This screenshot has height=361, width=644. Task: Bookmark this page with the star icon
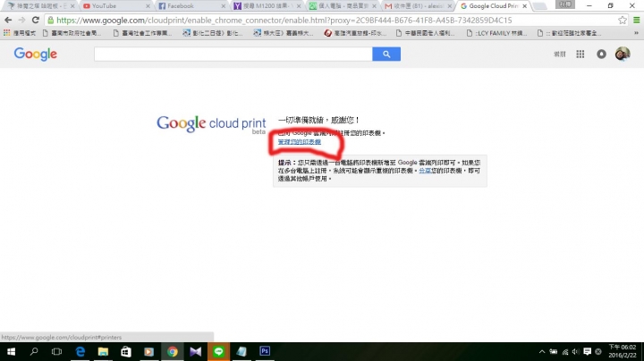coord(623,20)
